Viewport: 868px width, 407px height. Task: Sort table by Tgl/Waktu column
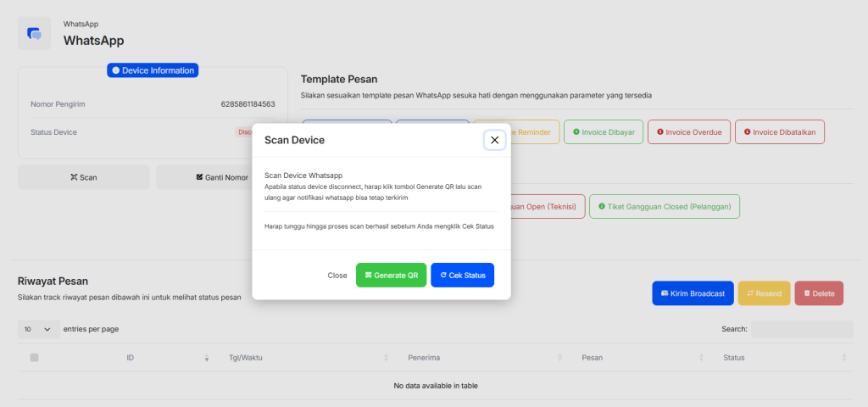click(x=245, y=358)
